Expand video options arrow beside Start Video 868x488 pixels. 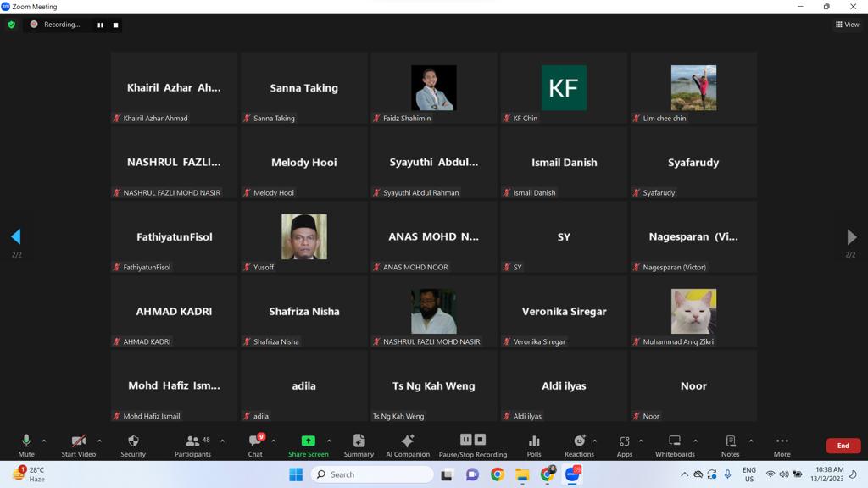click(x=99, y=441)
